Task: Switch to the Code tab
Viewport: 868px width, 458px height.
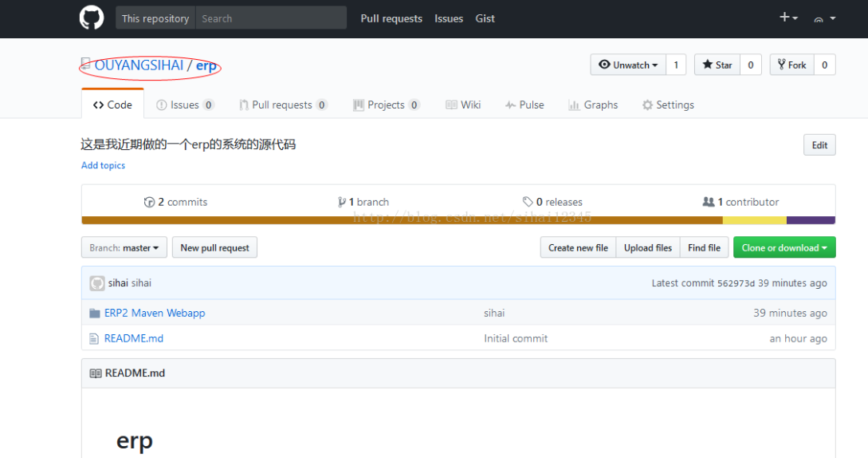Action: (112, 105)
